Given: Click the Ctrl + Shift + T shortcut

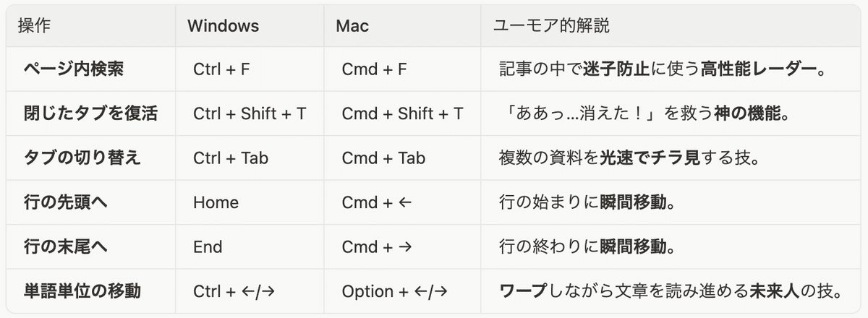Looking at the screenshot, I should [250, 113].
